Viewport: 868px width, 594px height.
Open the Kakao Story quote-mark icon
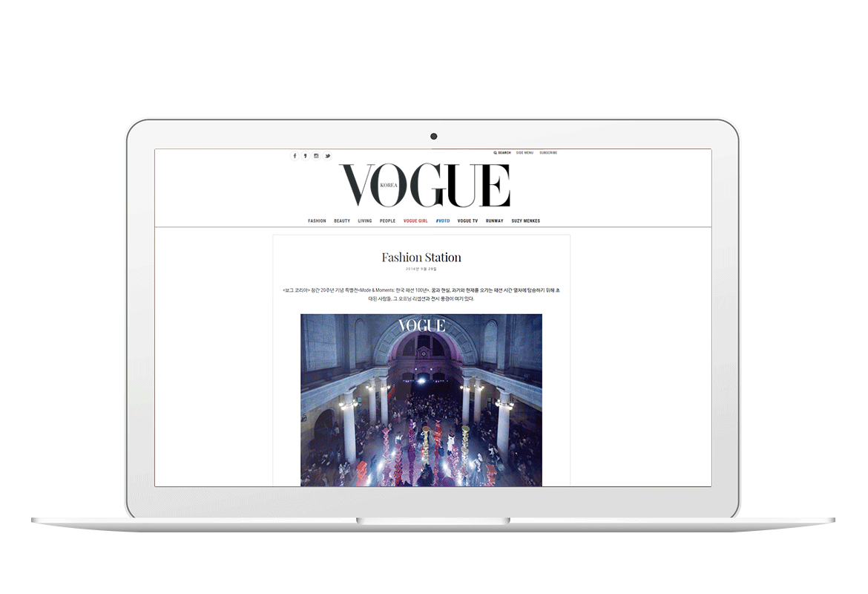click(x=305, y=156)
